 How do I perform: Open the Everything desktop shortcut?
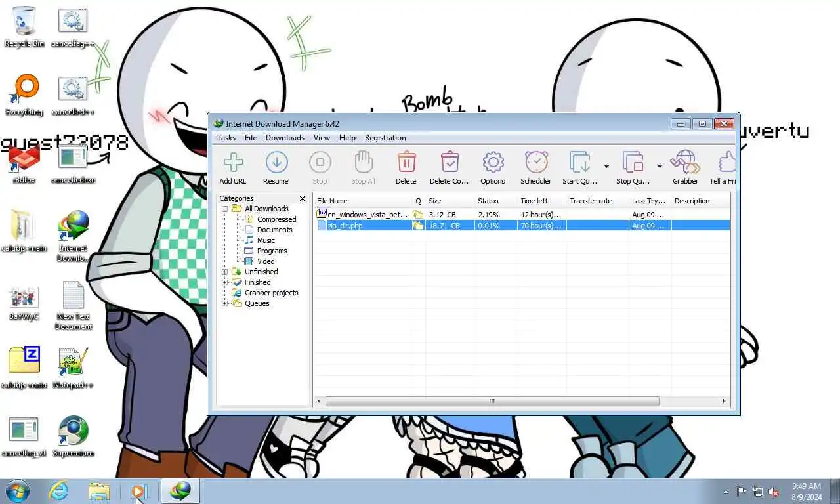pos(24,95)
